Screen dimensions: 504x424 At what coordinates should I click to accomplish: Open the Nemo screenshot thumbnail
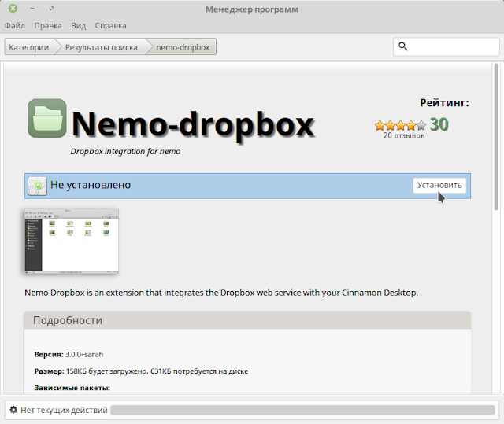(72, 241)
